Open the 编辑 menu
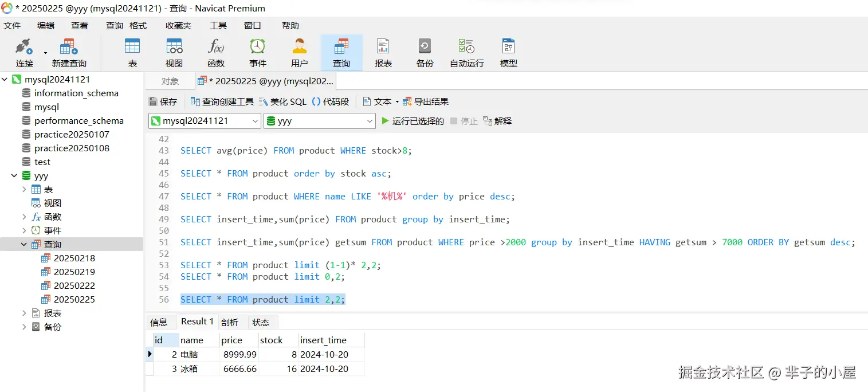 click(x=46, y=25)
